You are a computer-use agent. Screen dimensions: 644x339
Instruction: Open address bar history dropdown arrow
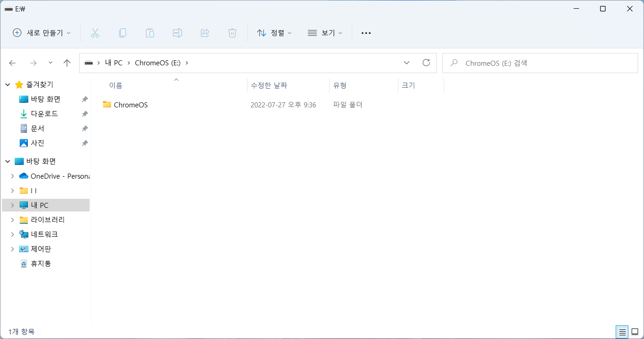407,63
